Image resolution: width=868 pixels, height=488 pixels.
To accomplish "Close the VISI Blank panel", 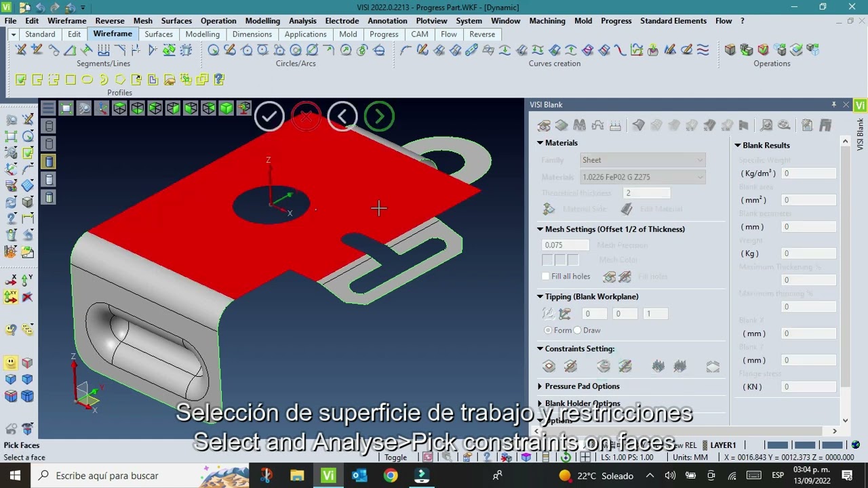I will (x=846, y=104).
